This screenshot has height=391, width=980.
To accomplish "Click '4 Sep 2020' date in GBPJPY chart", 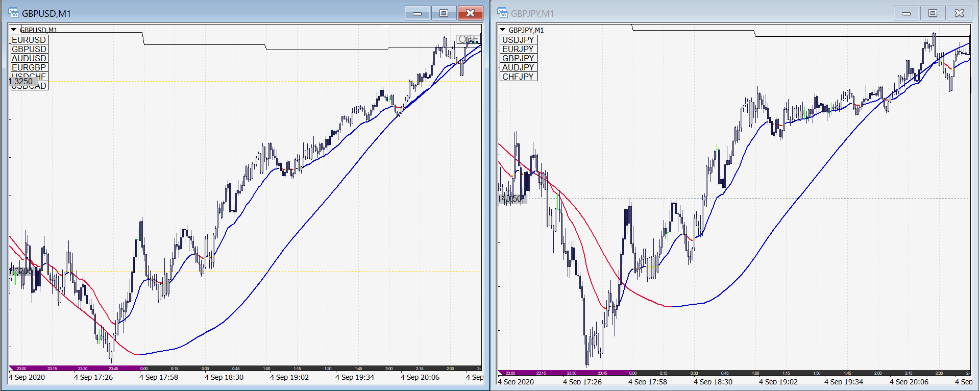I will point(516,381).
